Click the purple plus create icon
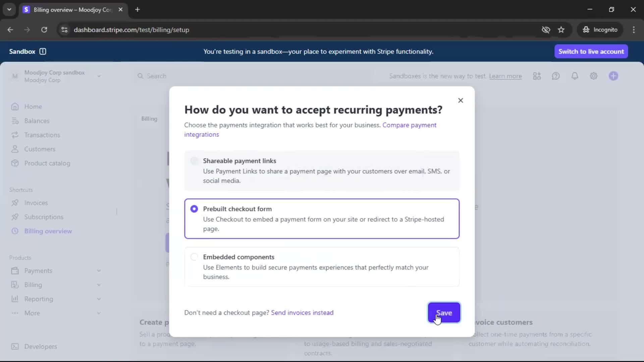The width and height of the screenshot is (644, 362). (x=613, y=76)
